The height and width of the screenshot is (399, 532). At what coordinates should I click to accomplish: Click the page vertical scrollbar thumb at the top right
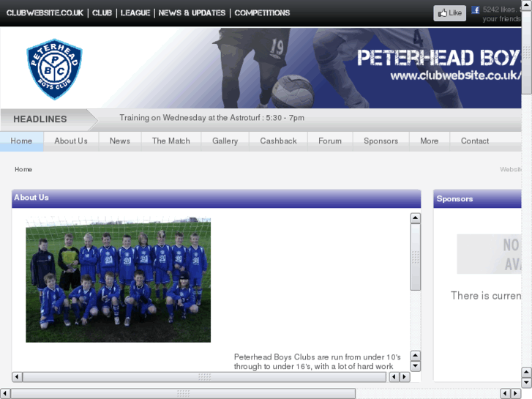[527, 52]
